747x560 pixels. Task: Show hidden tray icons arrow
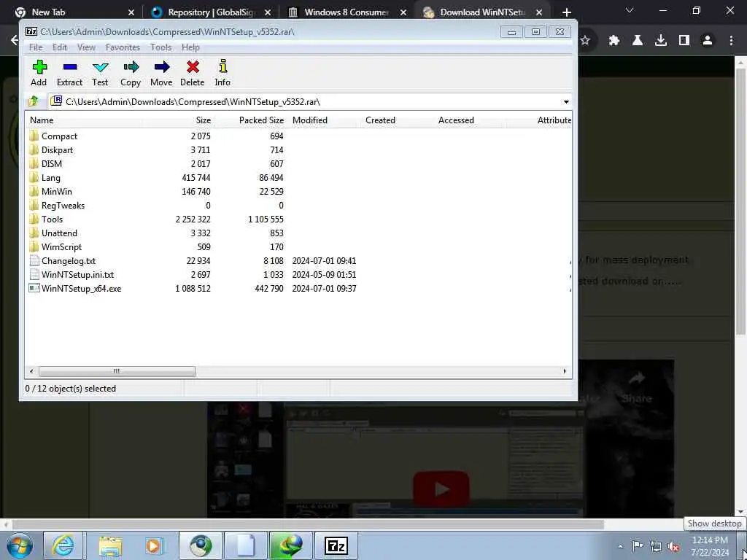click(621, 547)
